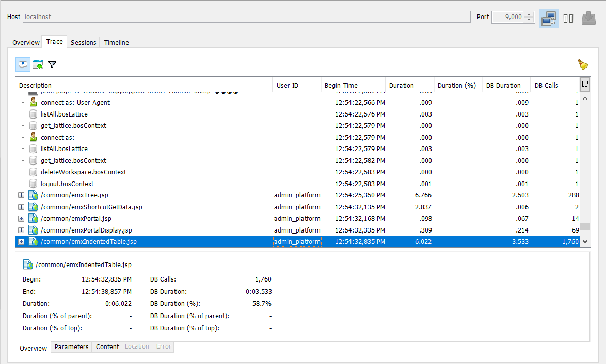Select the Parameters tab in detail pane

pyautogui.click(x=71, y=347)
